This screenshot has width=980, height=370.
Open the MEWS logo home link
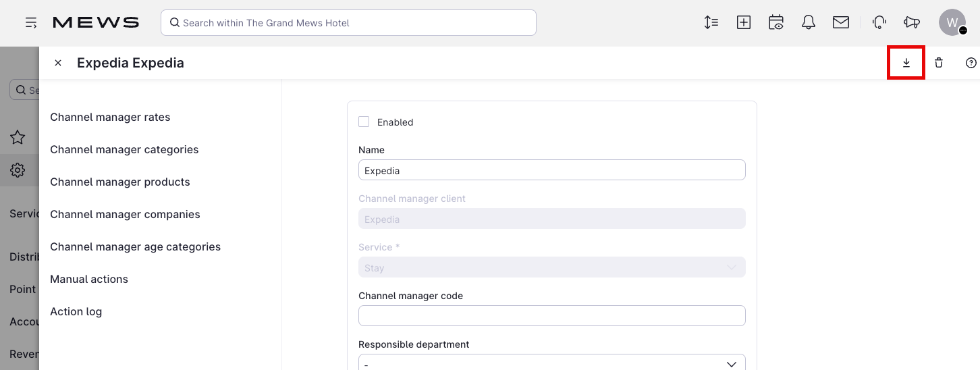pyautogui.click(x=96, y=23)
